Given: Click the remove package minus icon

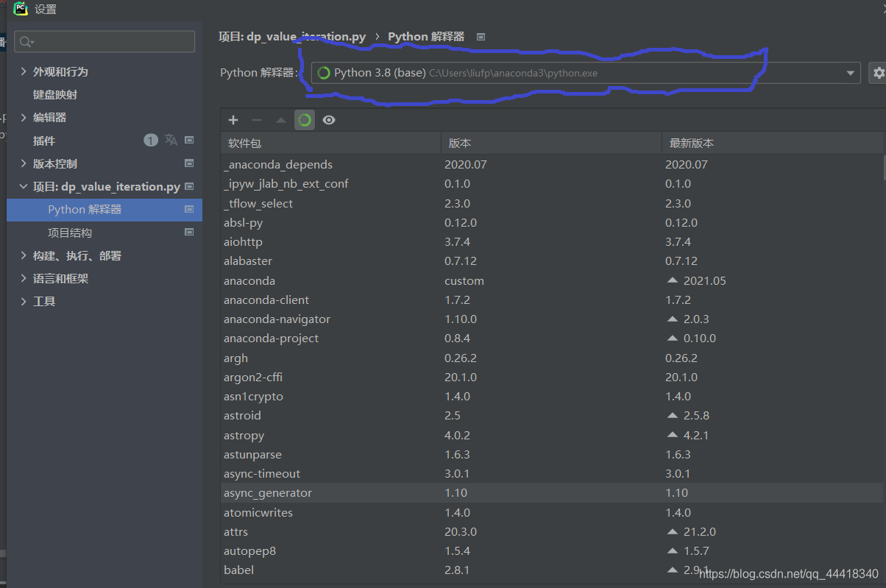Looking at the screenshot, I should click(x=257, y=120).
